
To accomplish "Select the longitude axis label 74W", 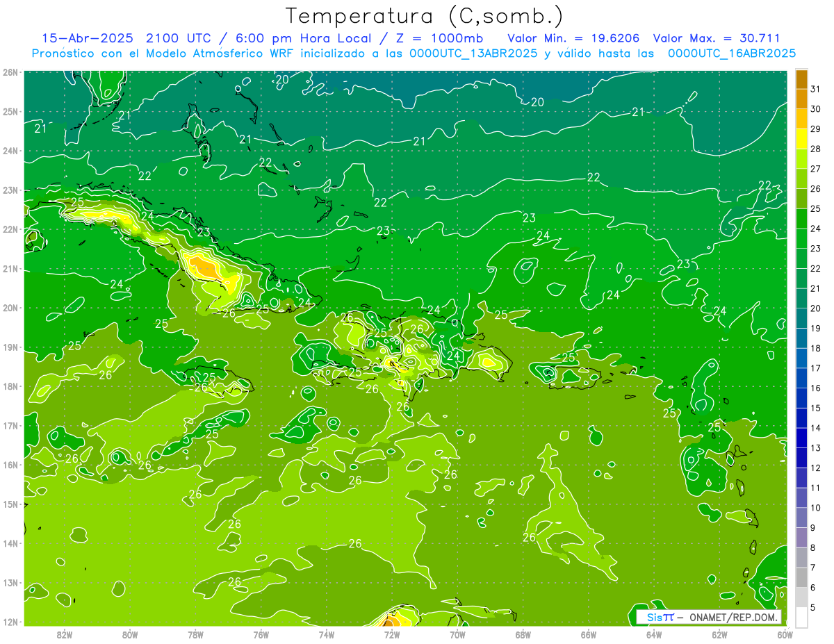I will (327, 634).
